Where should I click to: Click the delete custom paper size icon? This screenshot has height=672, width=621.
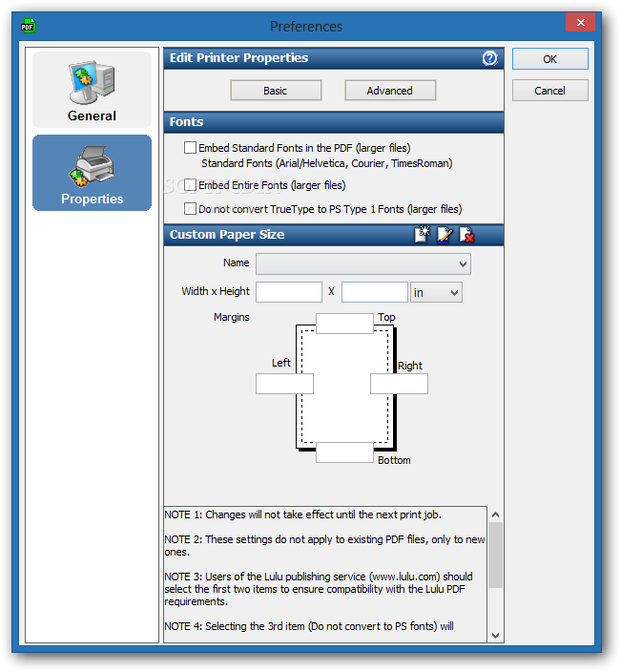466,235
